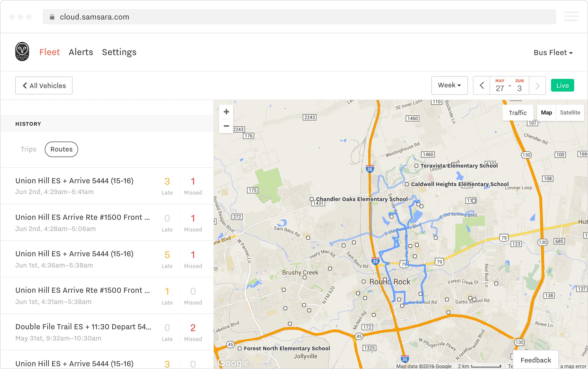This screenshot has height=369, width=588.
Task: Click the Teravista Elementary School map marker
Action: tap(416, 166)
